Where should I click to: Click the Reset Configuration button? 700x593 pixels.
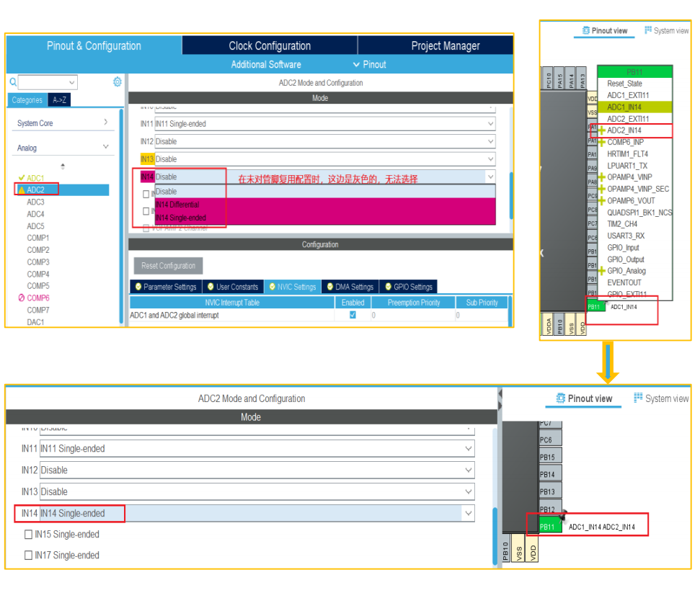click(x=168, y=265)
